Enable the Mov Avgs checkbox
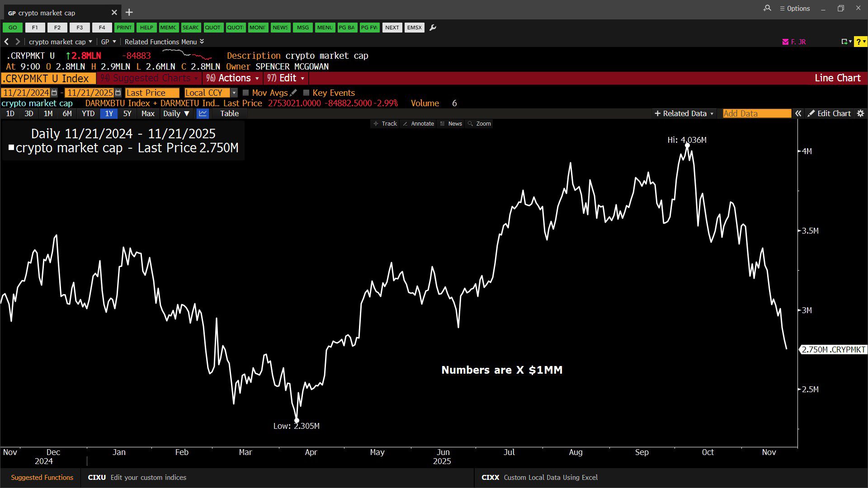This screenshot has height=488, width=868. pyautogui.click(x=246, y=93)
